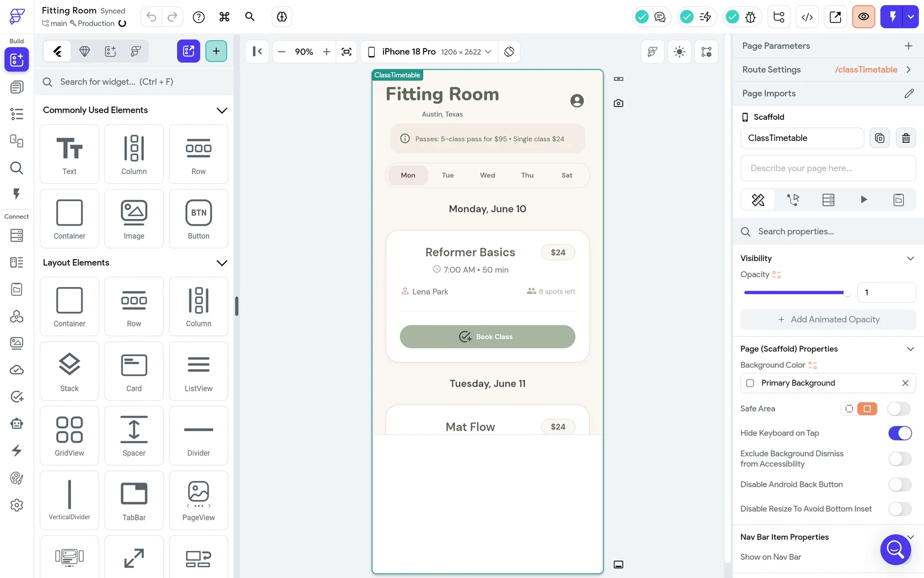
Task: Rotate the device orientation icon
Action: 509,51
